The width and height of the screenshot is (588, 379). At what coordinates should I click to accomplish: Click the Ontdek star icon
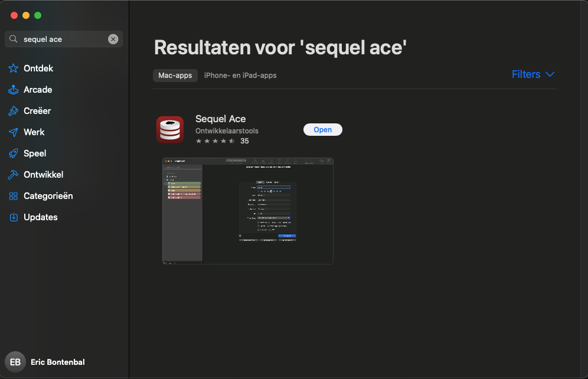pos(14,68)
